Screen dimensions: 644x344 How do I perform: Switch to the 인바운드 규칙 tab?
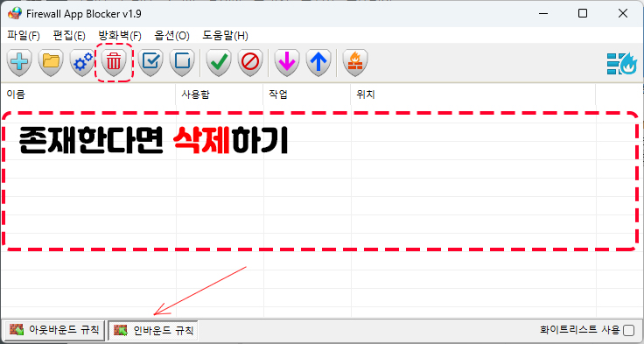point(153,330)
